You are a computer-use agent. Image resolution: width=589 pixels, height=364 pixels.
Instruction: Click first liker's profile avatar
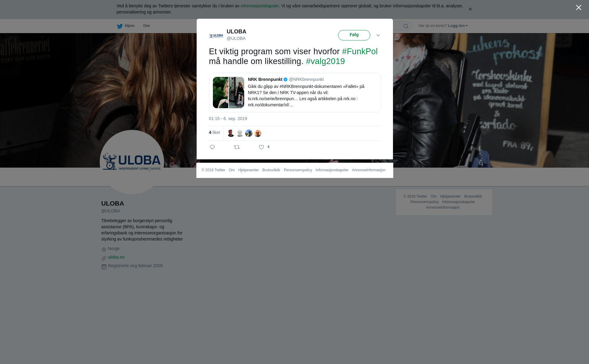[231, 133]
